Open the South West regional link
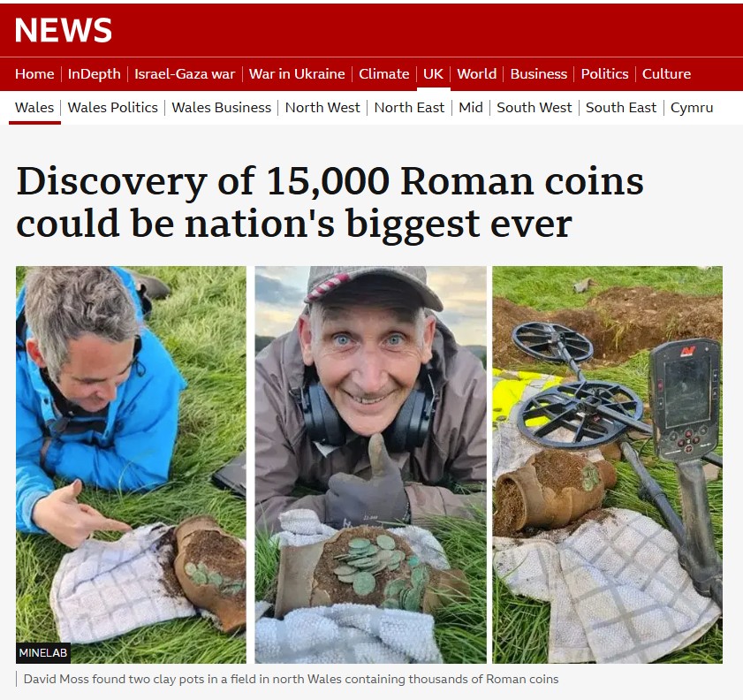The image size is (743, 700). [x=534, y=108]
